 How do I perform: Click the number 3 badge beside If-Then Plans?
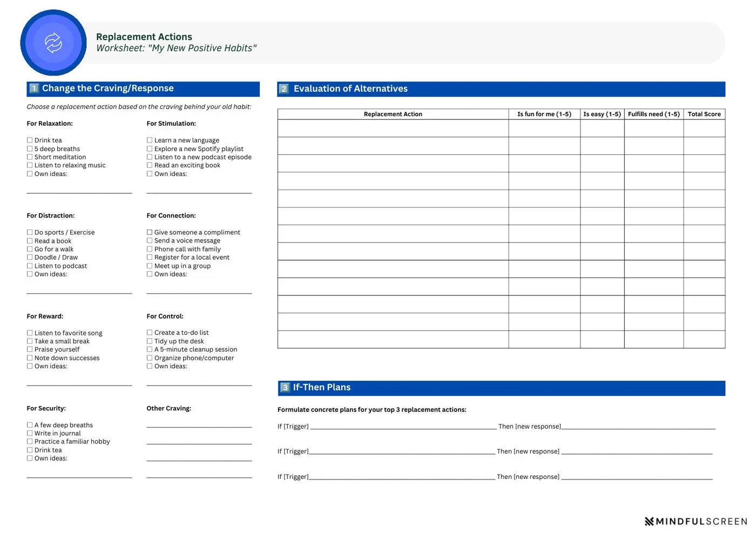[x=285, y=388]
